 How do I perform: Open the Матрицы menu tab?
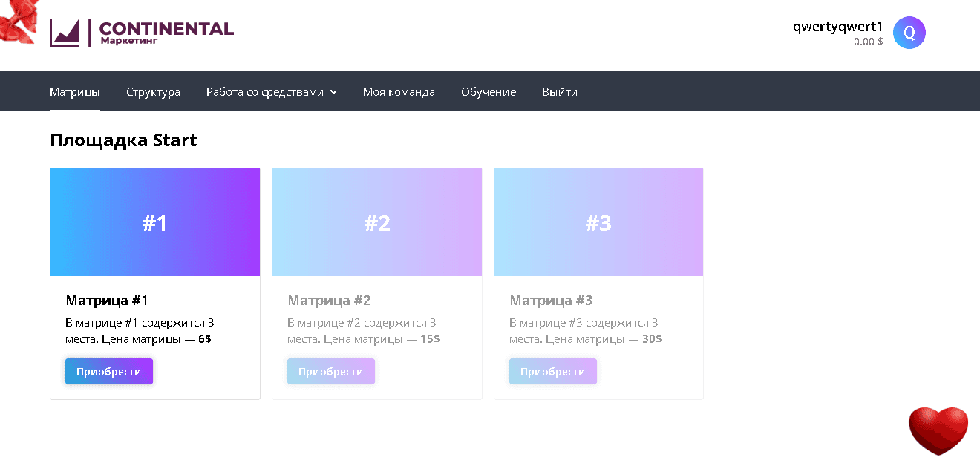pyautogui.click(x=74, y=92)
